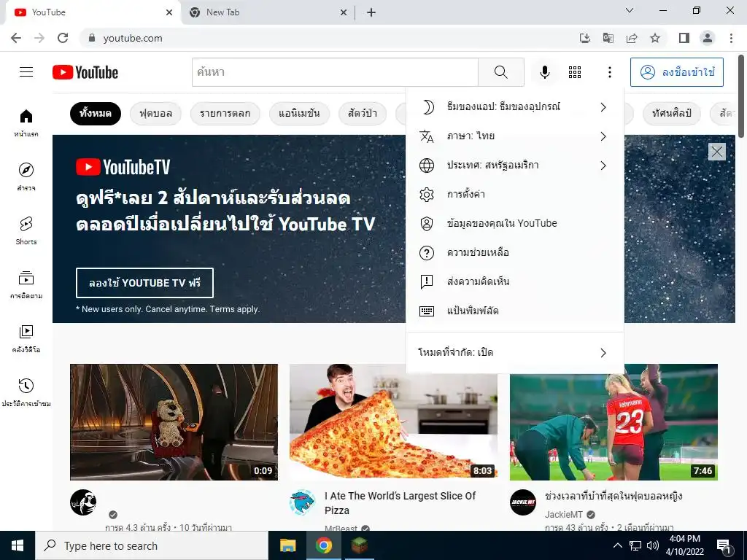Close the YouTube browser tab

point(169,12)
